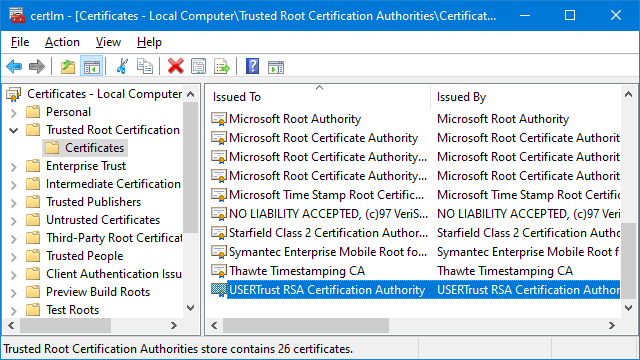Open the View menu

[x=108, y=42]
